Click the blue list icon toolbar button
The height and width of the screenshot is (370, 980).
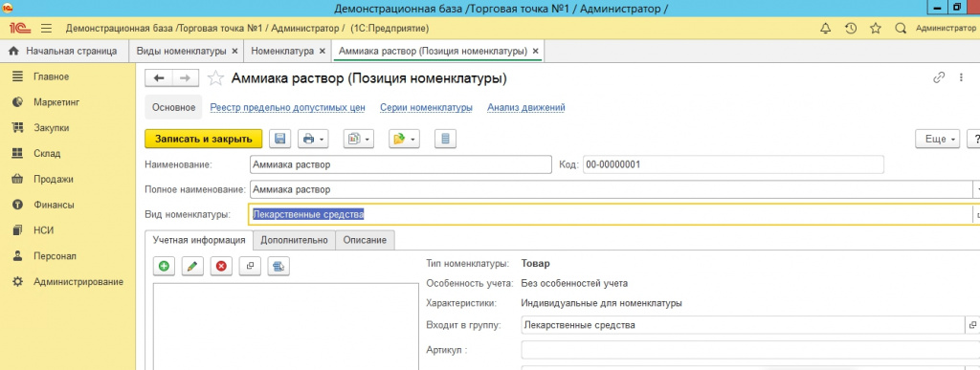pyautogui.click(x=445, y=139)
